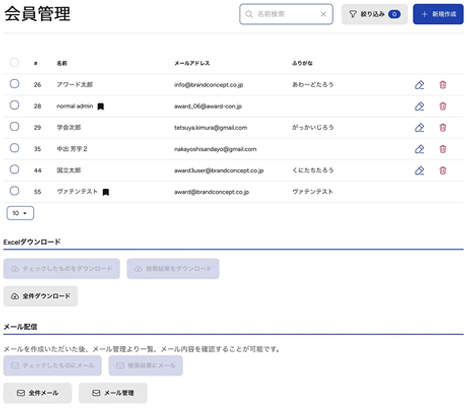Check the row for ID 28
The width and height of the screenshot is (467, 411).
(14, 105)
